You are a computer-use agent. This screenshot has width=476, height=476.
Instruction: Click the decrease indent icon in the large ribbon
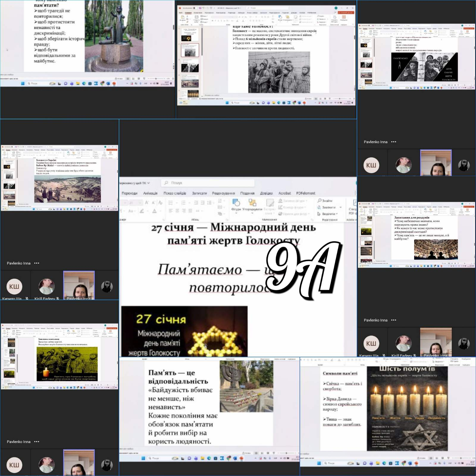pyautogui.click(x=196, y=203)
